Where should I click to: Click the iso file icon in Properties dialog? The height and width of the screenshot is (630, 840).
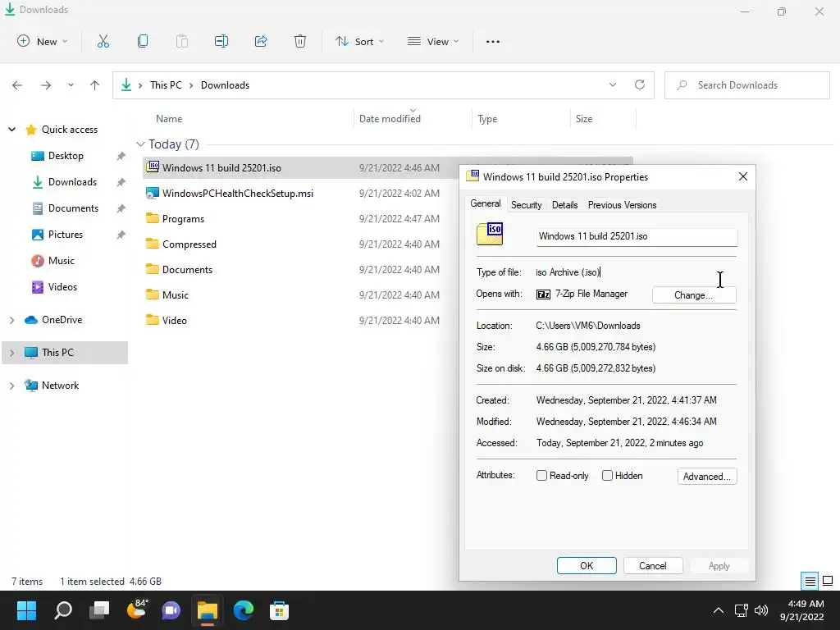pyautogui.click(x=490, y=234)
